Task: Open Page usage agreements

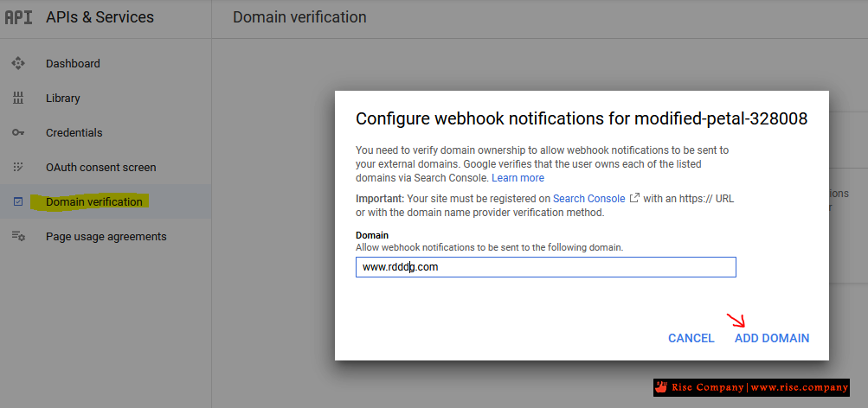Action: 106,236
